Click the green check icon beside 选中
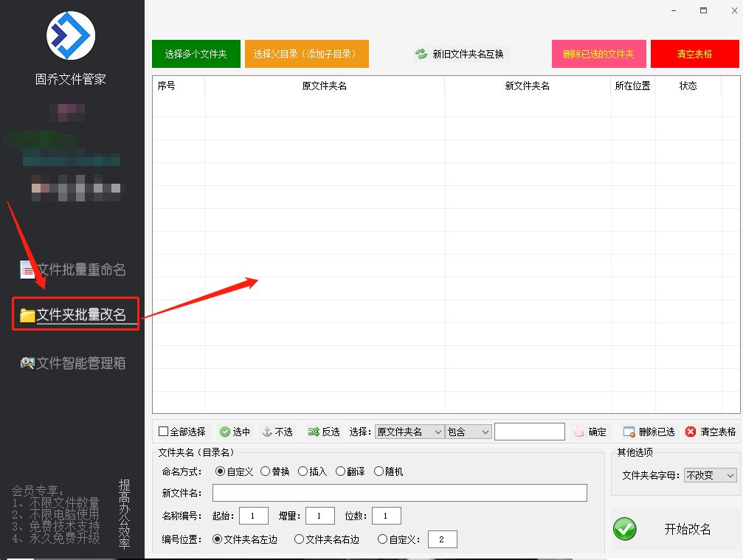The image size is (743, 560). click(x=224, y=432)
